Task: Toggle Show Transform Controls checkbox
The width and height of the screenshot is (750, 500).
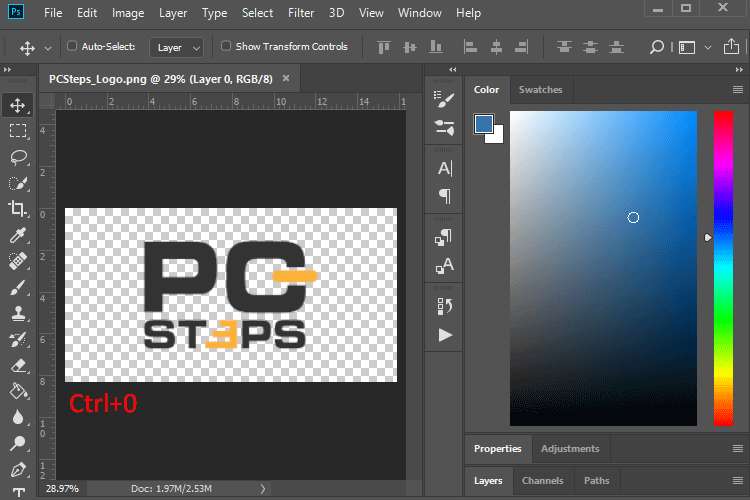Action: 226,46
